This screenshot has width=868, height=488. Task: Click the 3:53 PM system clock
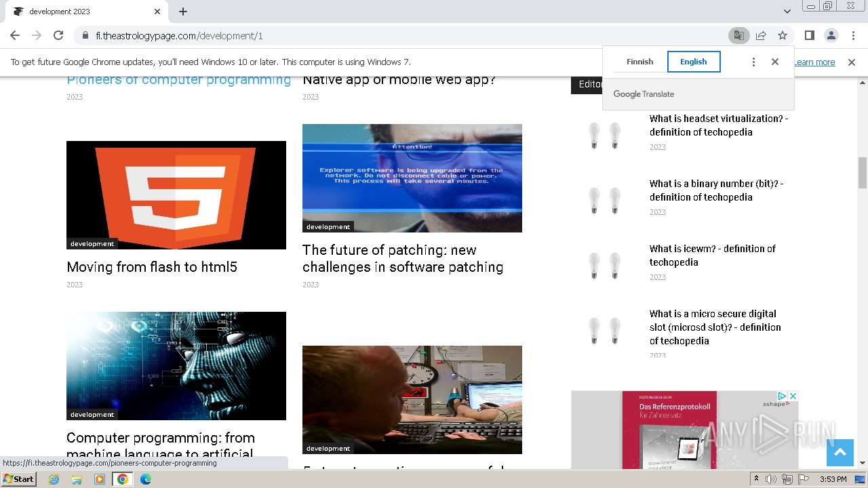(x=833, y=479)
